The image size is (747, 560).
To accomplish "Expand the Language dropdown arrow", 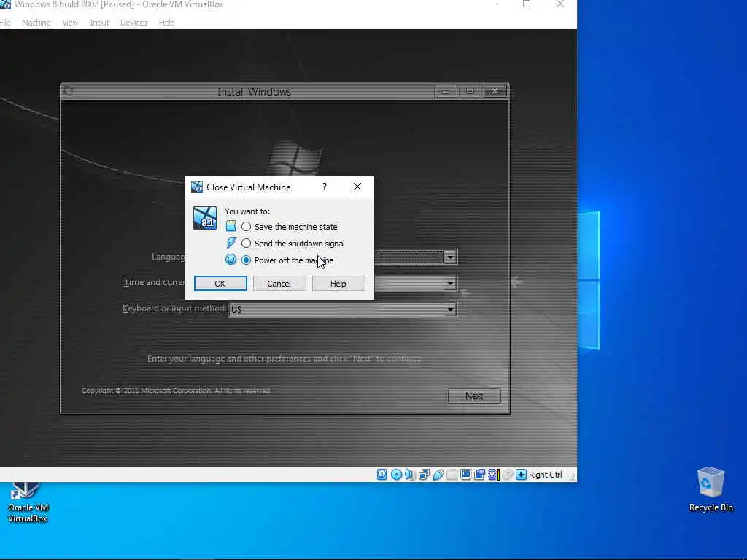I will 449,257.
